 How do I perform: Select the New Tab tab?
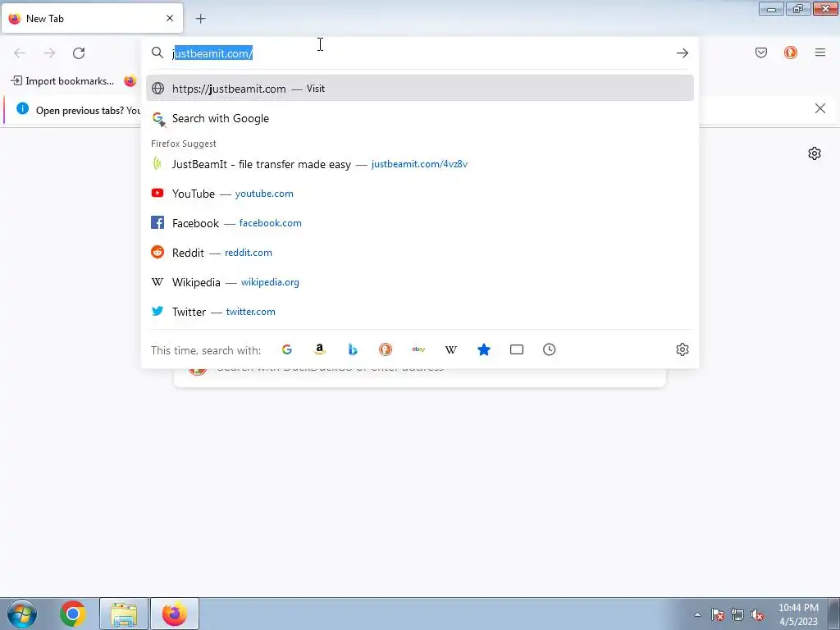point(92,18)
